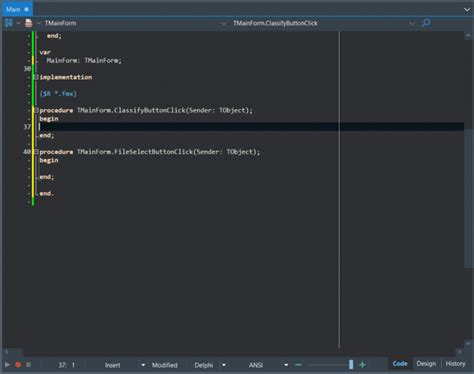
Task: Click the stop macro recording icon
Action: click(28, 365)
